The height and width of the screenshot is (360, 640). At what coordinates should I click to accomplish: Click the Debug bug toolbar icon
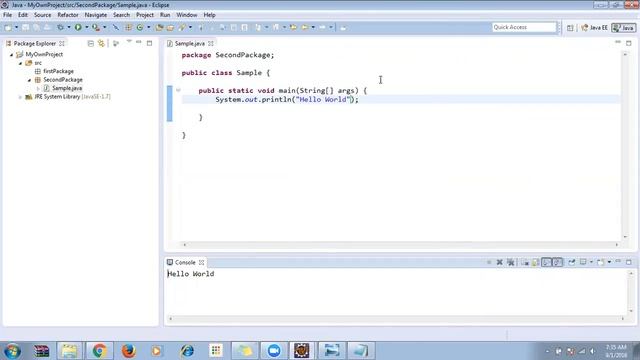tap(60, 27)
